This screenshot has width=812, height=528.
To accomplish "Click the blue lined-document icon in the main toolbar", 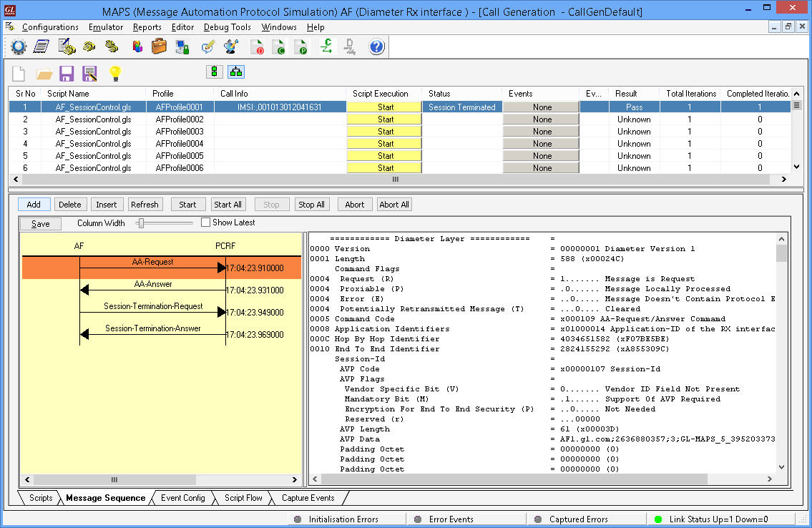I will pos(41,47).
